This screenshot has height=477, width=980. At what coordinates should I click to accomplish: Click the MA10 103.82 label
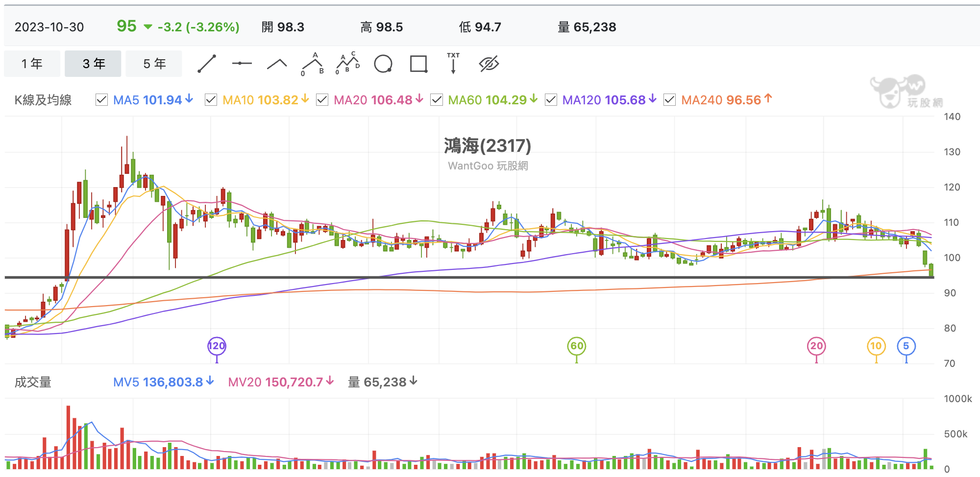tap(266, 100)
